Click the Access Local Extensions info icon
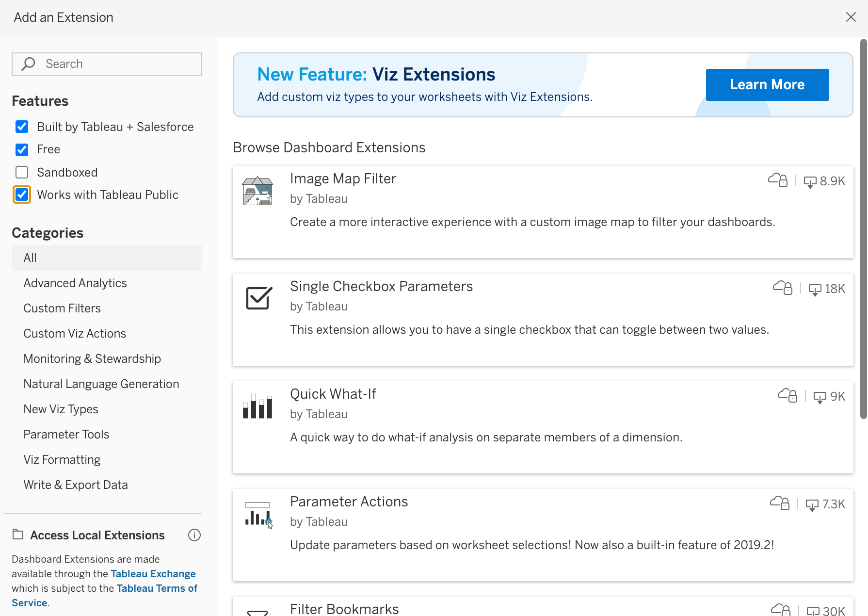Screen dimensions: 868x616 194,535
